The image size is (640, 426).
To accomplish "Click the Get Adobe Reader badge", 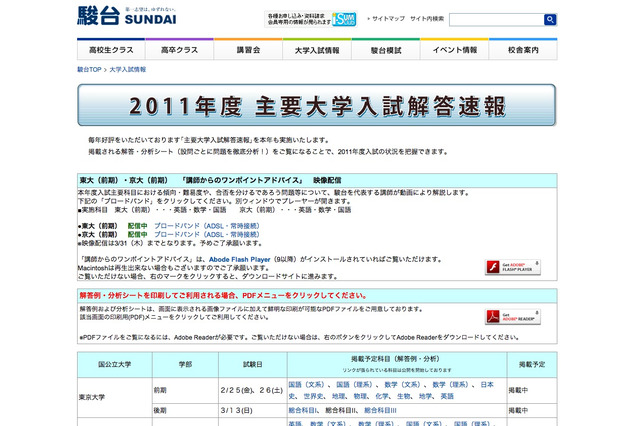I will [x=513, y=317].
